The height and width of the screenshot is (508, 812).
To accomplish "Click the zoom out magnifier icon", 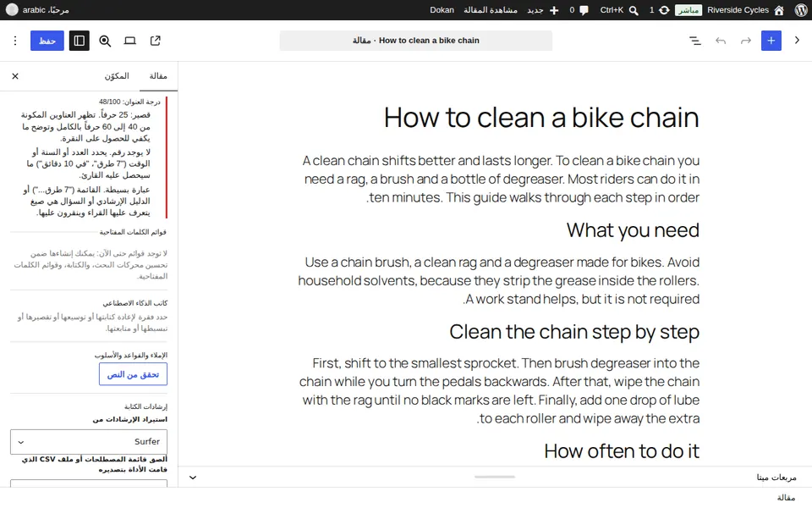I will tap(105, 41).
